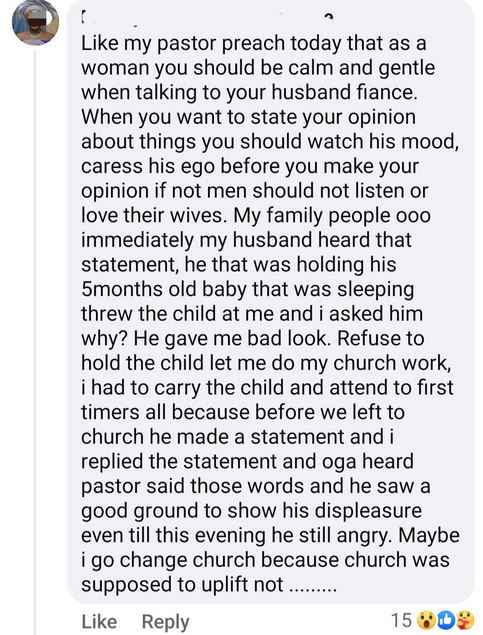Image resolution: width=483 pixels, height=635 pixels.
Task: Click the phrase '5months old baby'
Action: [164, 290]
